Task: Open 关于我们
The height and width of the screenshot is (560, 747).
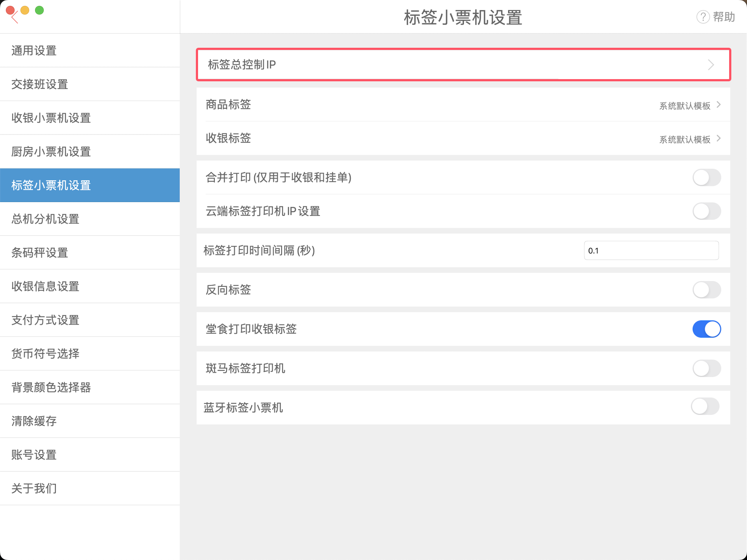Action: click(x=90, y=488)
